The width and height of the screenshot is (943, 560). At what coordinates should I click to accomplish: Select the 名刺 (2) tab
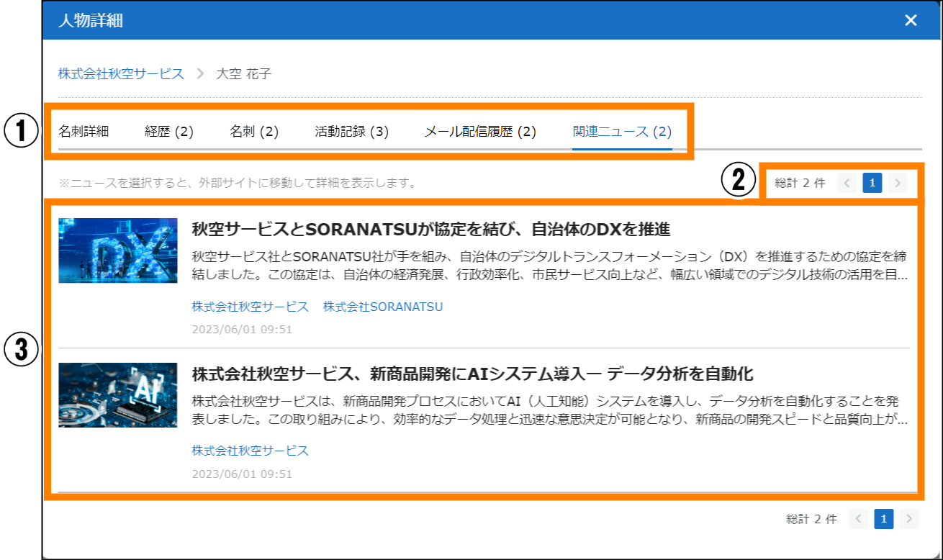pyautogui.click(x=254, y=132)
